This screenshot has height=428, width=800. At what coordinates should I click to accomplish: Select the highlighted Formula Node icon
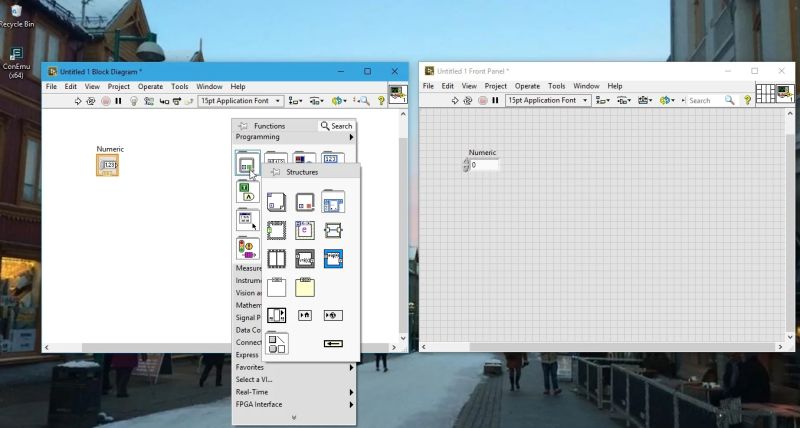(333, 259)
